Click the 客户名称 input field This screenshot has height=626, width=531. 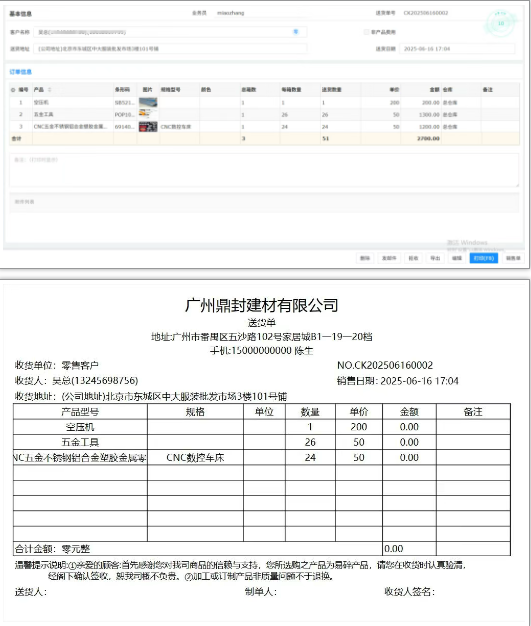pos(170,32)
